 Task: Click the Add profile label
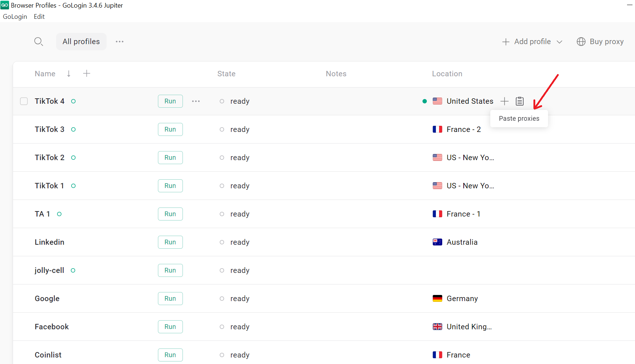click(x=532, y=42)
